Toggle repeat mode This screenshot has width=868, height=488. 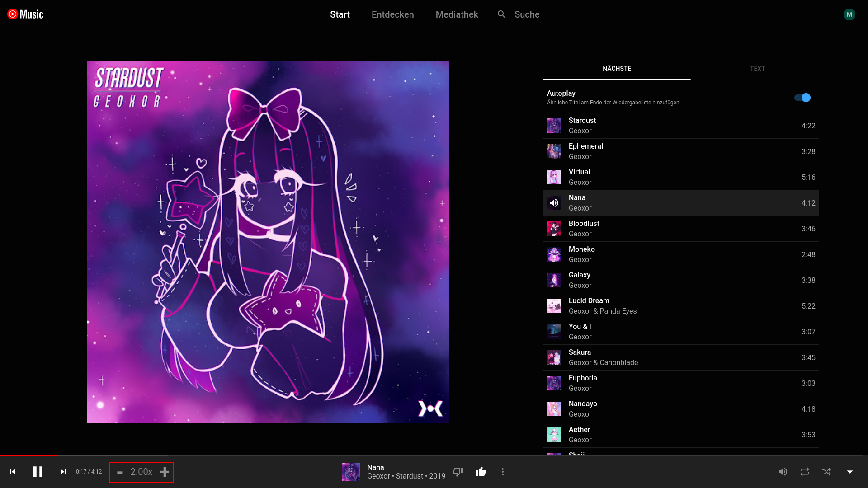pos(805,472)
